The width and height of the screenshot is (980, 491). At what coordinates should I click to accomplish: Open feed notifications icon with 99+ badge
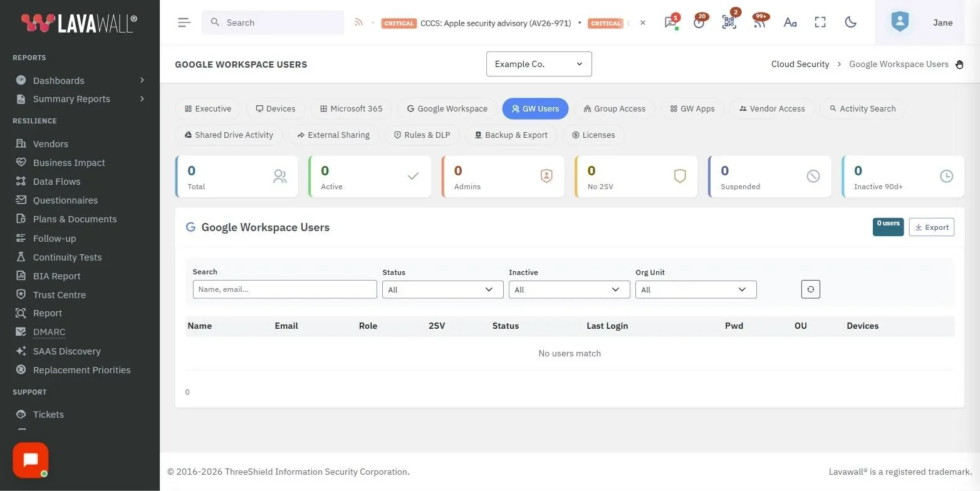point(759,22)
